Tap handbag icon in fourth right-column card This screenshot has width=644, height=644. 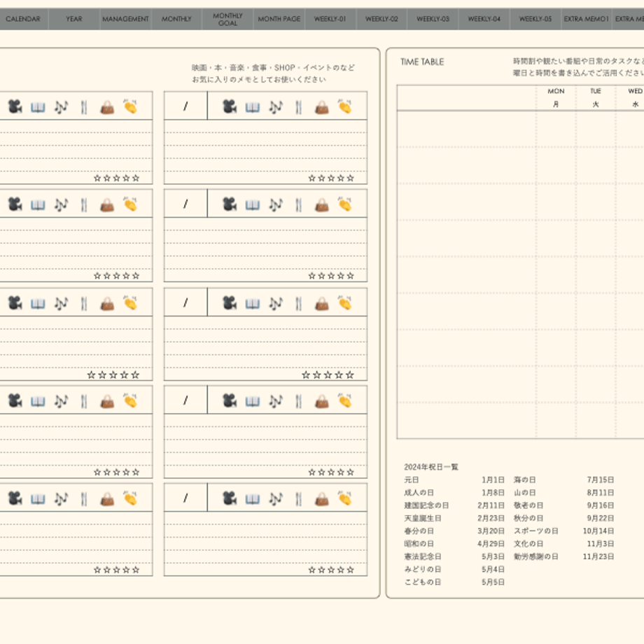[322, 401]
